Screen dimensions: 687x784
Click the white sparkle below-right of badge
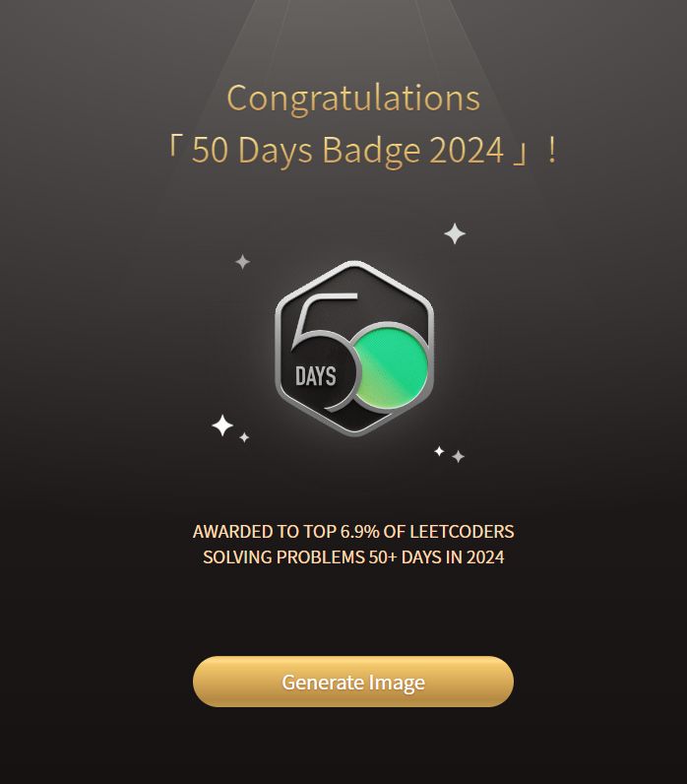[439, 451]
